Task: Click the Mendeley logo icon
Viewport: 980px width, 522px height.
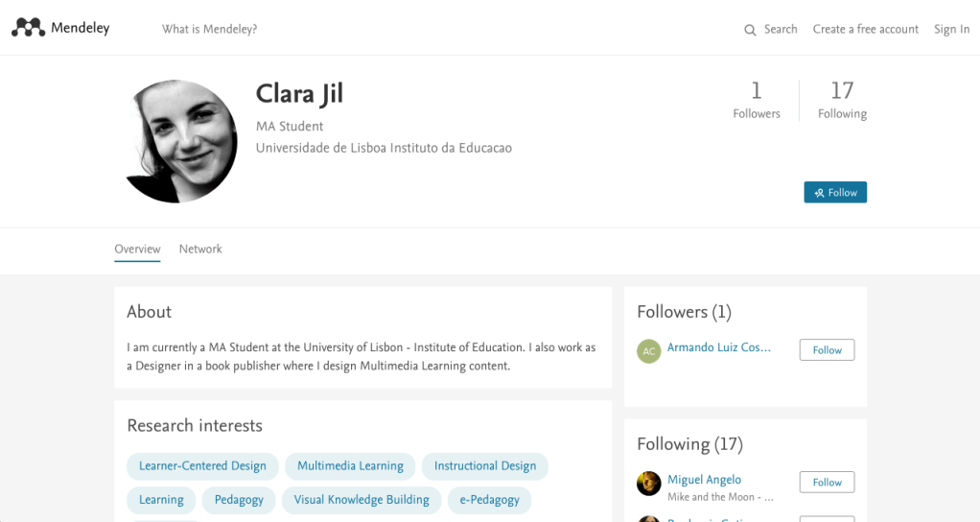Action: click(x=29, y=28)
